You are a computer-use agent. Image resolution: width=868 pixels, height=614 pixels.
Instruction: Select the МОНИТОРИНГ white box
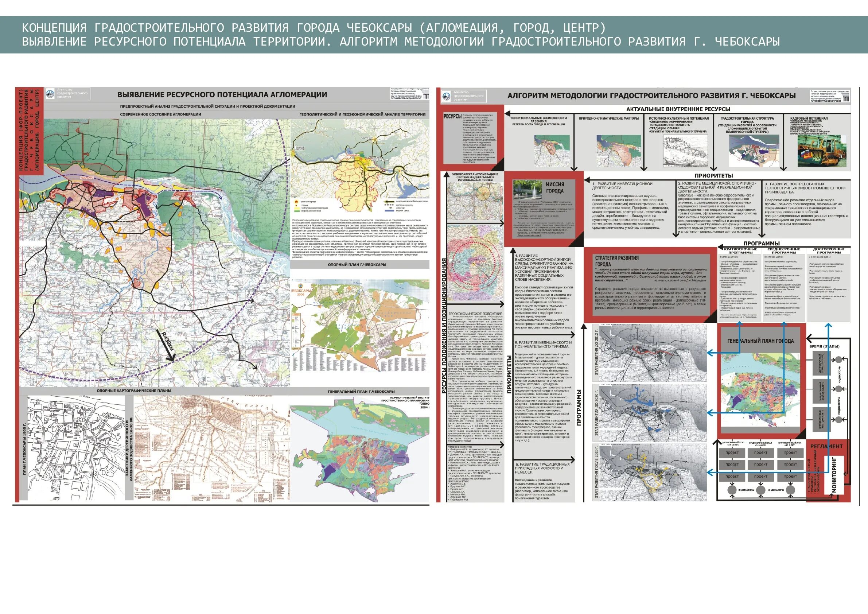click(x=835, y=475)
